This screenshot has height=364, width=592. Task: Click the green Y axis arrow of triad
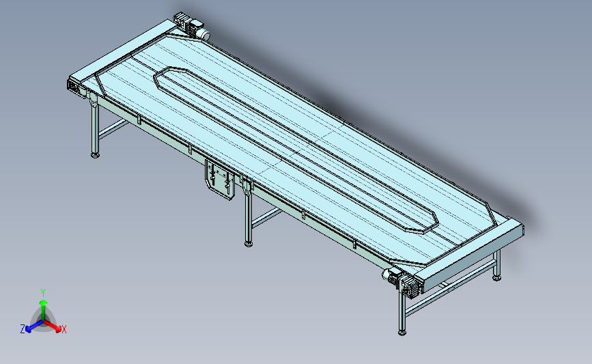(x=43, y=309)
